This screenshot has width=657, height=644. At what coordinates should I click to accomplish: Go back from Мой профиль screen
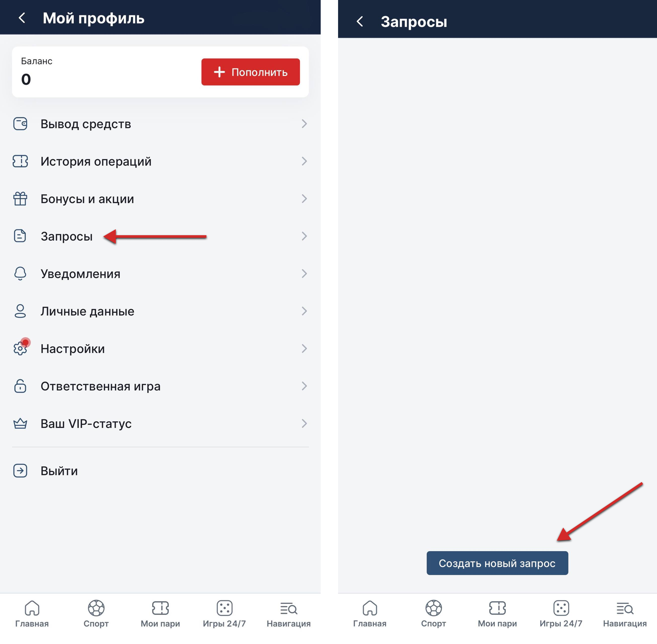click(x=22, y=18)
